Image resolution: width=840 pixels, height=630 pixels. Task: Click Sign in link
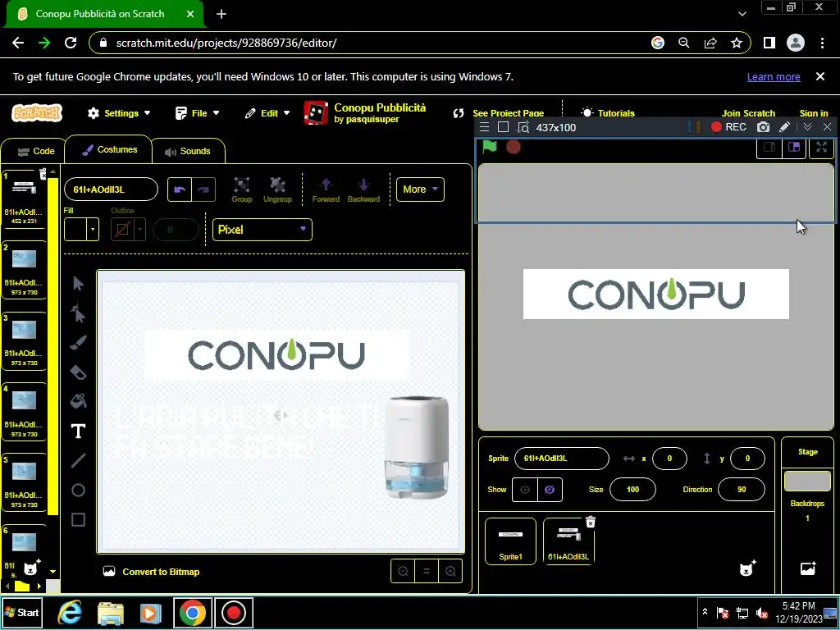pyautogui.click(x=813, y=113)
